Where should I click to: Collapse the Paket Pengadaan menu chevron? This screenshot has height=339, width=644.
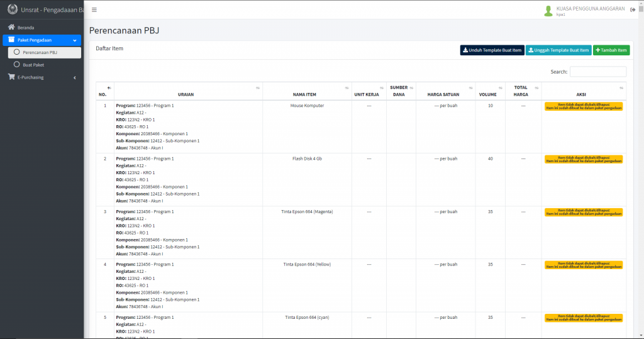pyautogui.click(x=75, y=40)
